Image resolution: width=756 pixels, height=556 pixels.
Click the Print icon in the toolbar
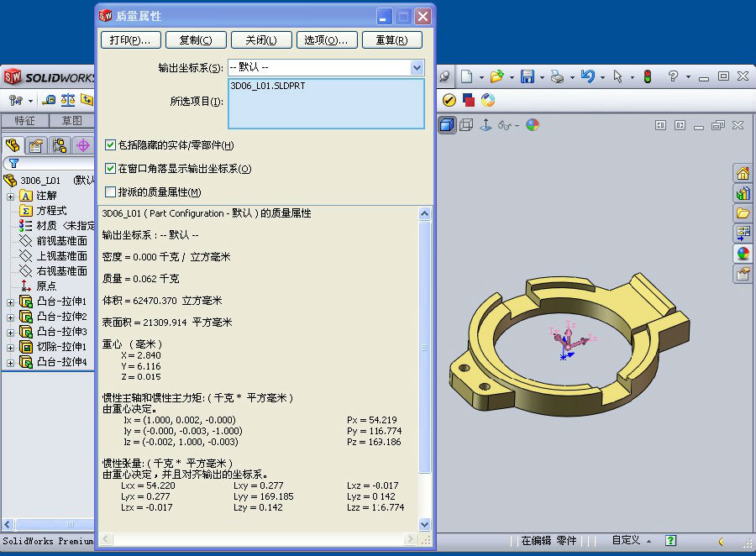point(556,77)
